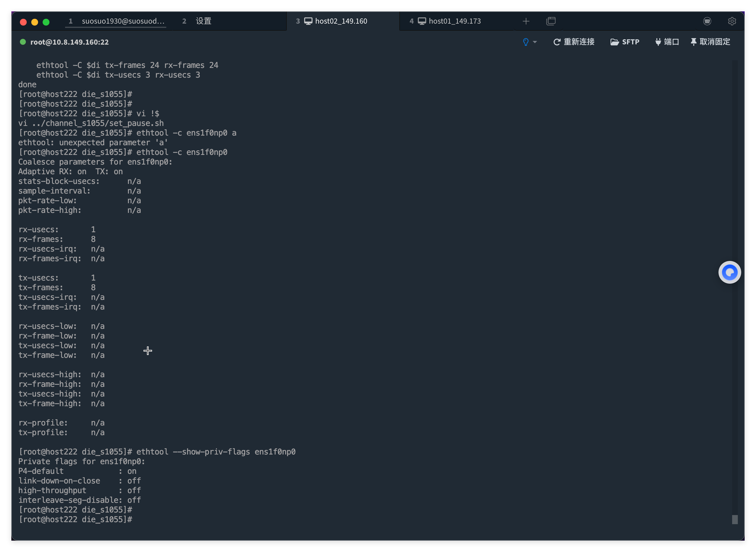Click the monitor icon on the host01_149.173 tab
756x552 pixels.
pyautogui.click(x=421, y=21)
